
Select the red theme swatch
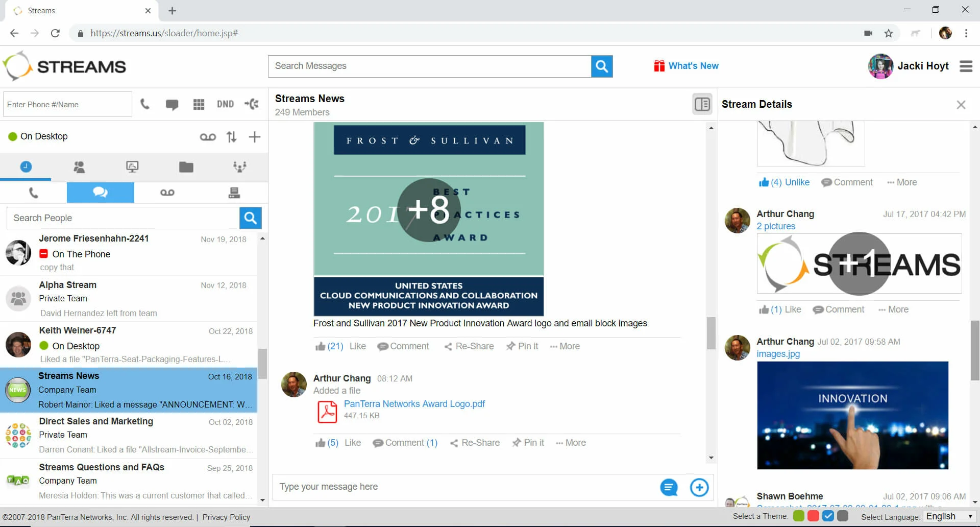pos(814,516)
